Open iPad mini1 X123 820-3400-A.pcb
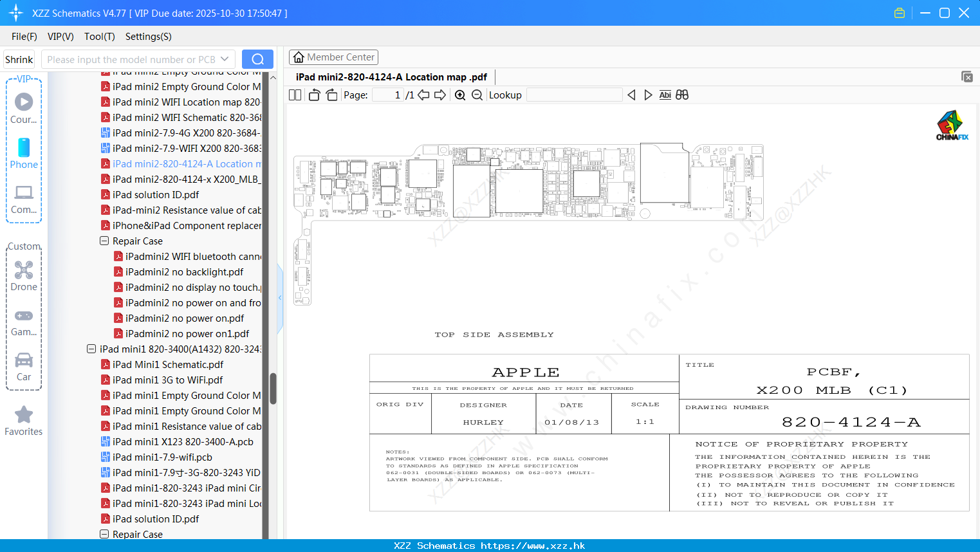980x552 pixels. [x=177, y=442]
